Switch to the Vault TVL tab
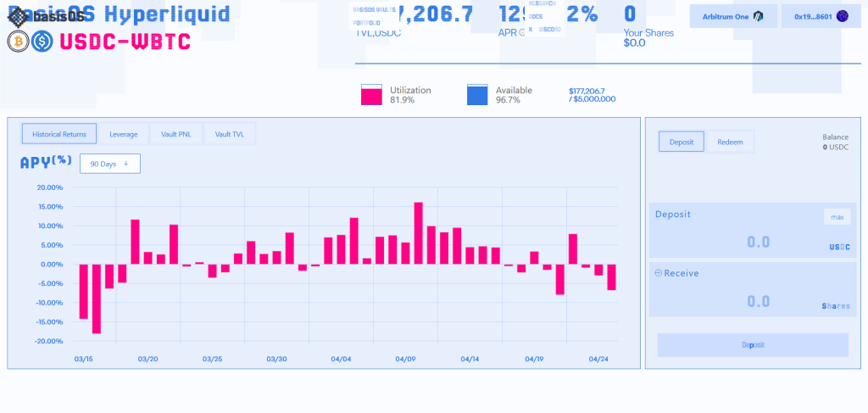The width and height of the screenshot is (868, 413). 230,134
